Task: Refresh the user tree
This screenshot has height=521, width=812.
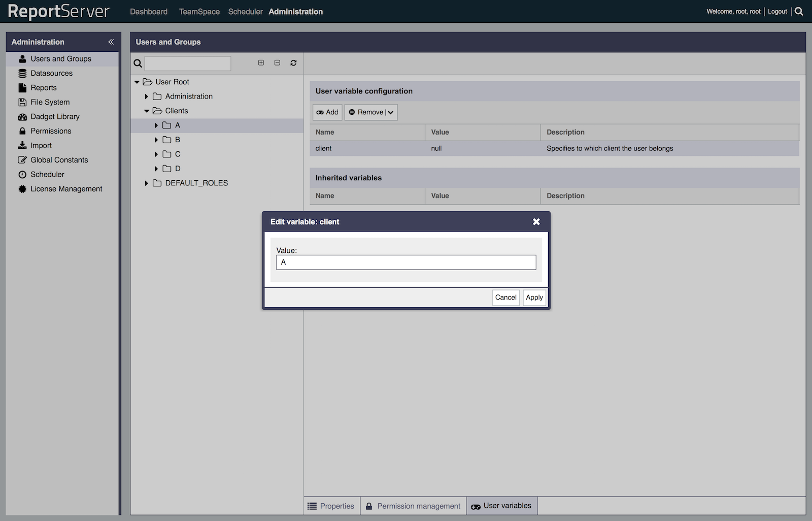Action: point(293,63)
